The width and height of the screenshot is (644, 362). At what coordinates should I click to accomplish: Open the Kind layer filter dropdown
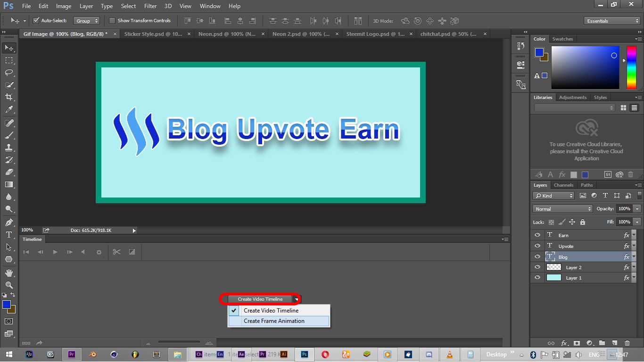point(554,196)
